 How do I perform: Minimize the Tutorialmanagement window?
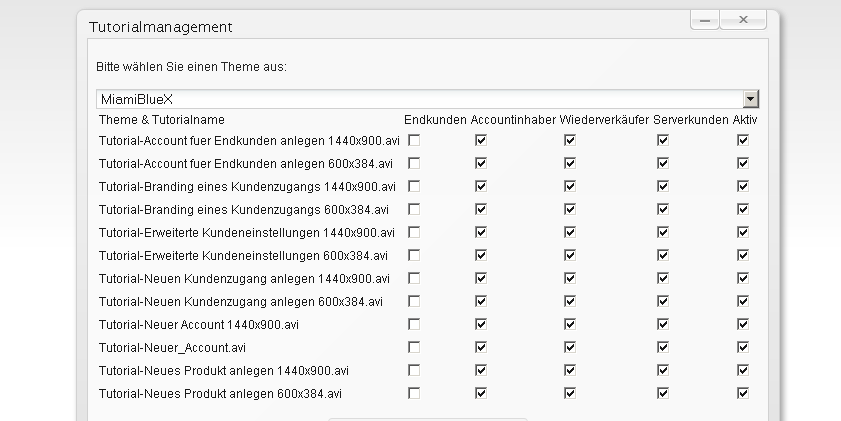(x=705, y=19)
